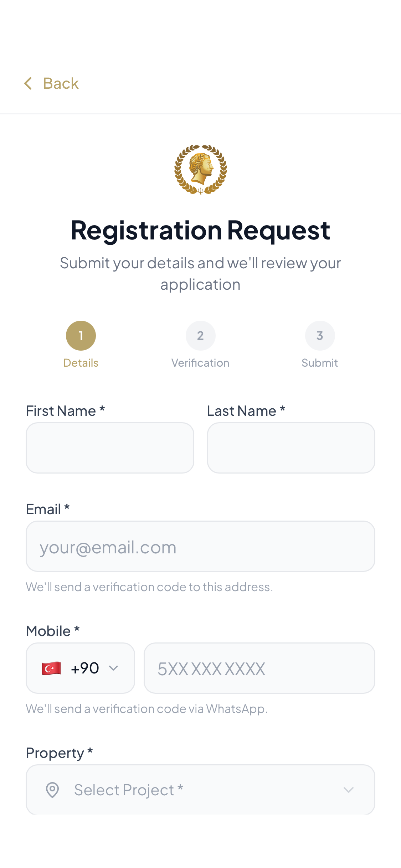This screenshot has height=868, width=401.
Task: Open the Select Project dropdown
Action: (201, 790)
